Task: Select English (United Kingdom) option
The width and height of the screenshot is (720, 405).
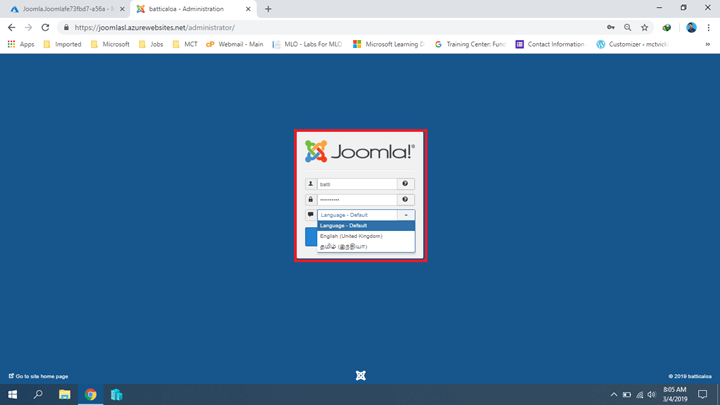Action: pos(366,236)
